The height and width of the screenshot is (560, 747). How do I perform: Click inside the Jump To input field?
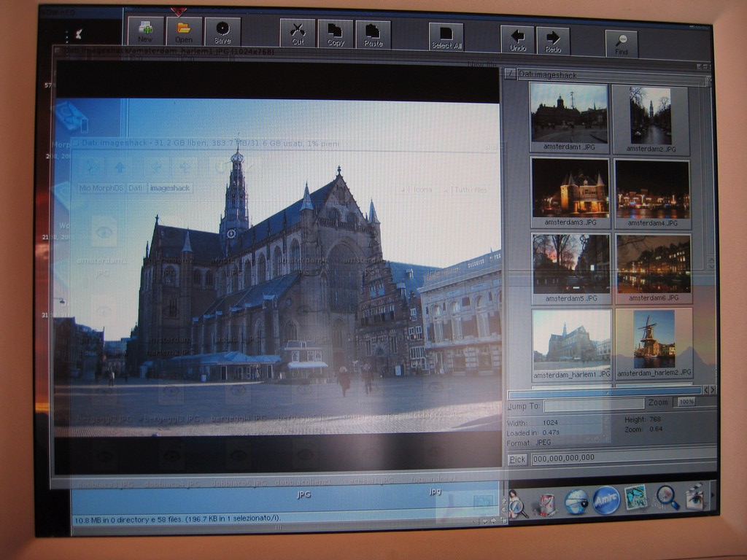(594, 404)
